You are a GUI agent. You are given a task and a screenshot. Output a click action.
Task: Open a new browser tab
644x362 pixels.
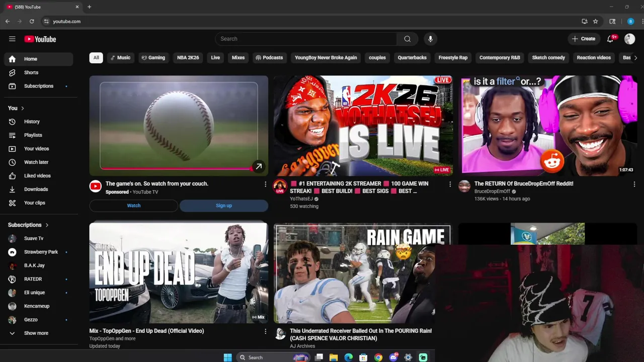coord(89,7)
